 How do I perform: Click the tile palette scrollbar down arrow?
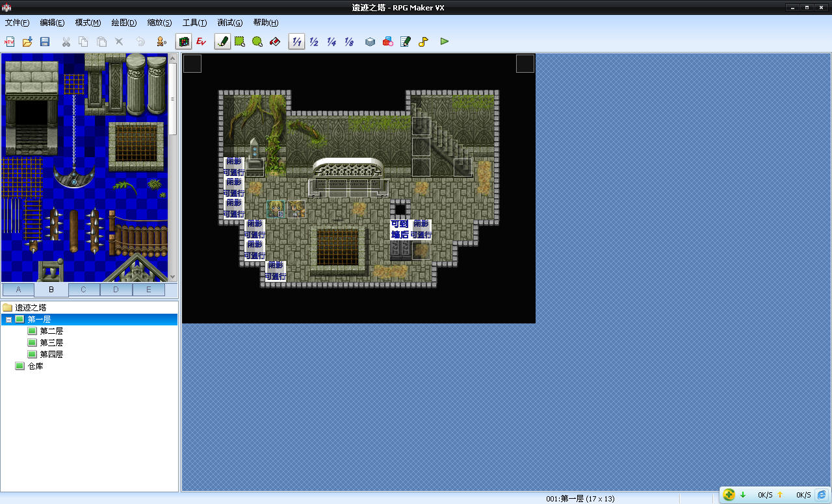click(x=173, y=277)
